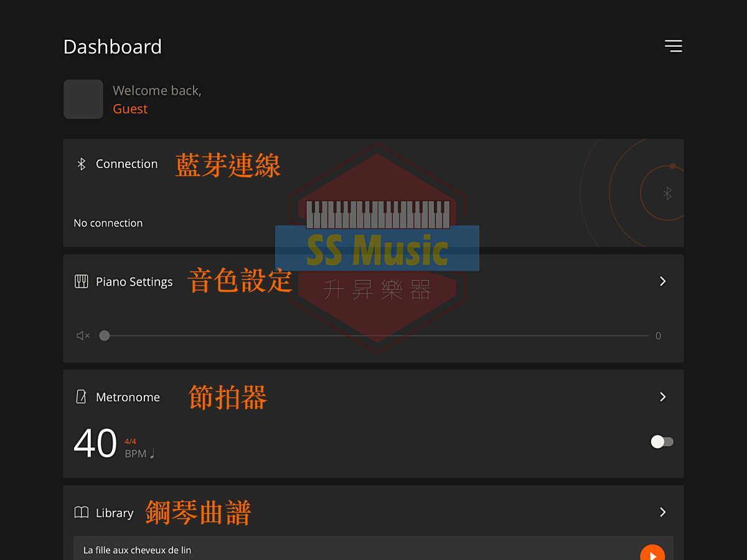Click the piano volume slider handle

click(x=105, y=335)
